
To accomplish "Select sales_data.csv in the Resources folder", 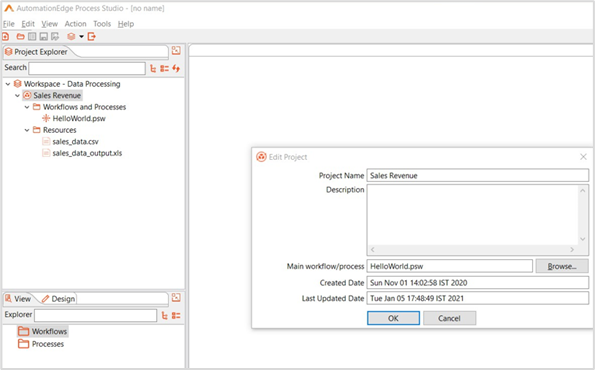I will pyautogui.click(x=76, y=142).
